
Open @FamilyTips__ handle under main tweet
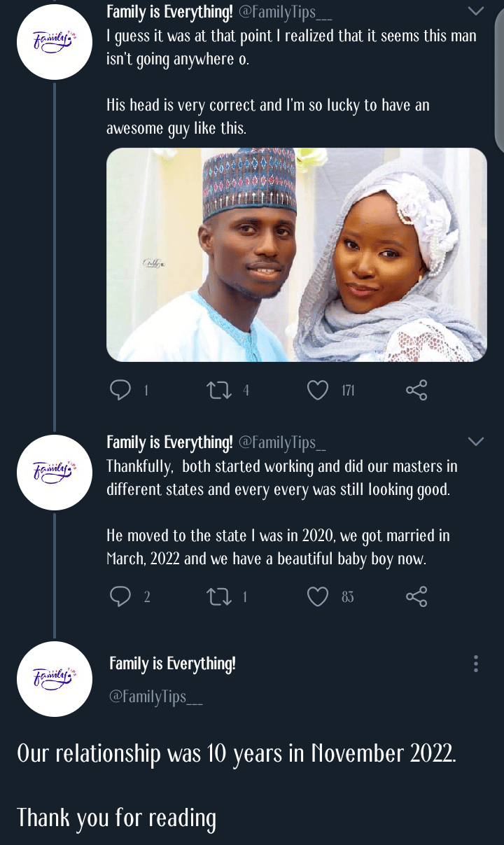coord(155,697)
